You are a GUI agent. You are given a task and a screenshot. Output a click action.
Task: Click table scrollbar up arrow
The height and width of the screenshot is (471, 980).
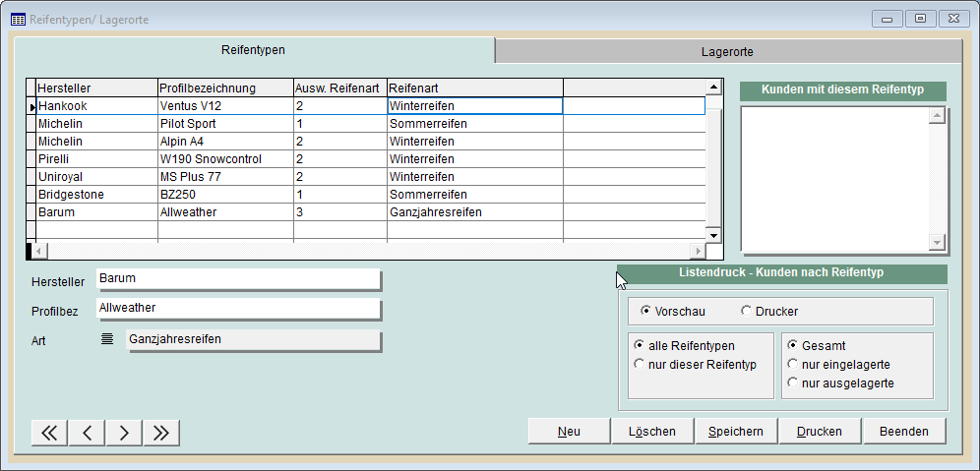click(712, 87)
